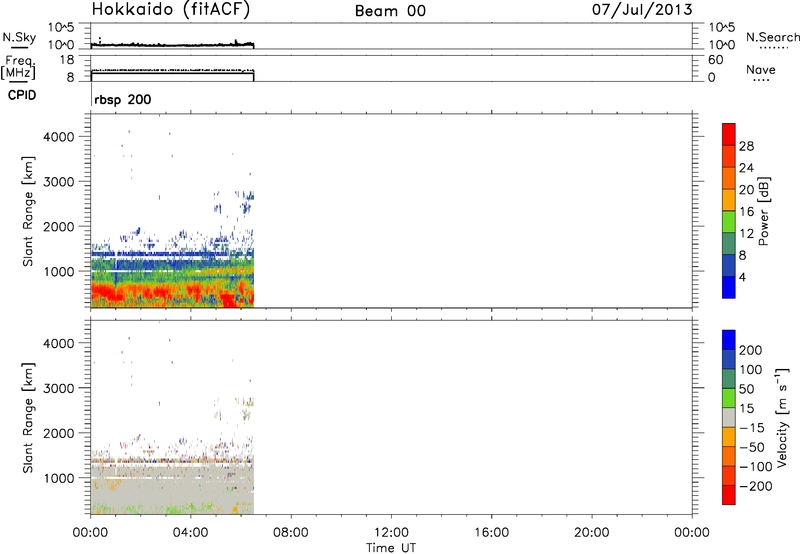Select the -15 label on Velocity colorbar
The height and width of the screenshot is (554, 800).
(x=752, y=428)
